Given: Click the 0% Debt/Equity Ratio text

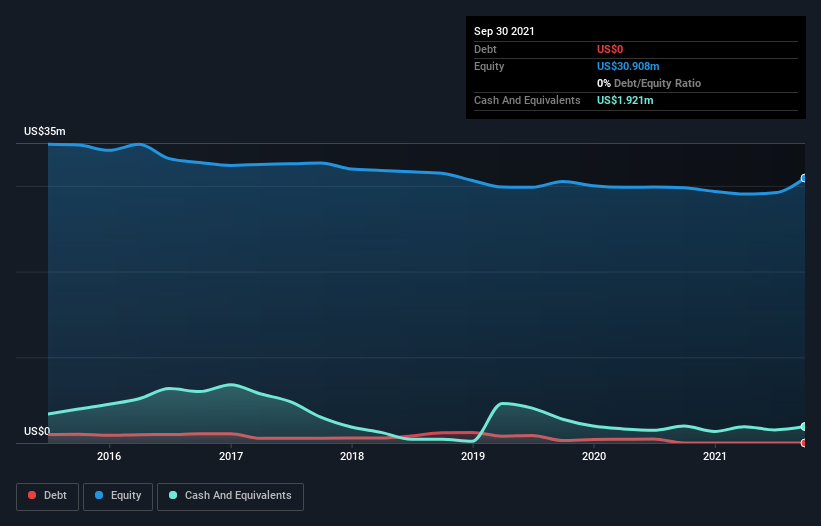Looking at the screenshot, I should click(649, 83).
